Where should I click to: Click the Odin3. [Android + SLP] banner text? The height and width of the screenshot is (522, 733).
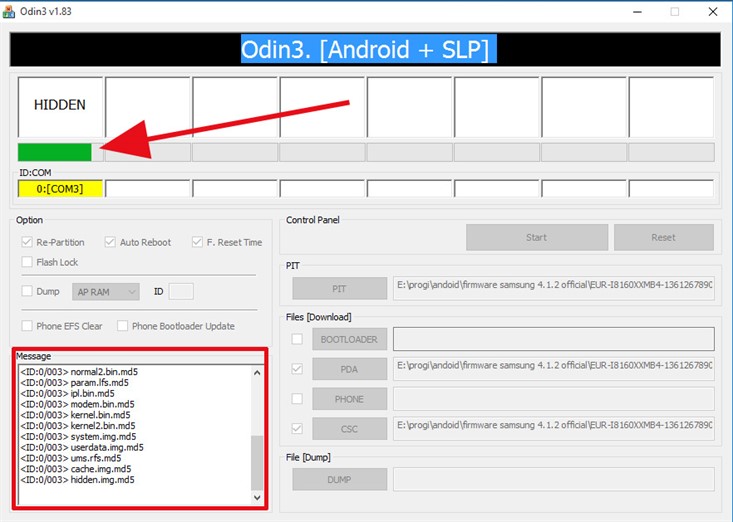[368, 49]
